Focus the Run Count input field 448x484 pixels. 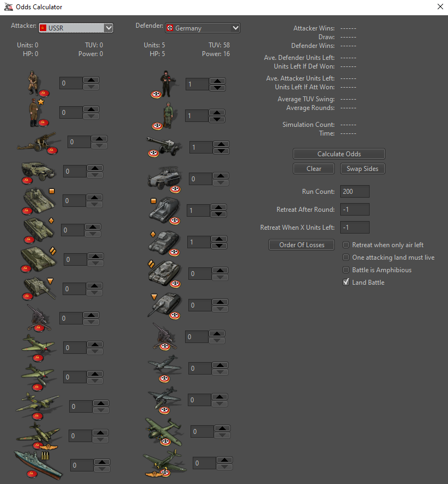355,192
